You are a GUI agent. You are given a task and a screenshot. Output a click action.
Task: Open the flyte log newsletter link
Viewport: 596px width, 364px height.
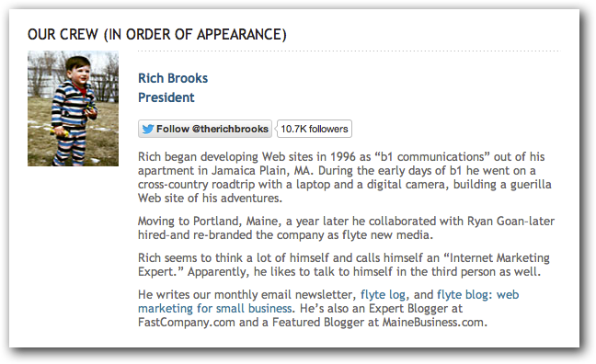(x=384, y=294)
